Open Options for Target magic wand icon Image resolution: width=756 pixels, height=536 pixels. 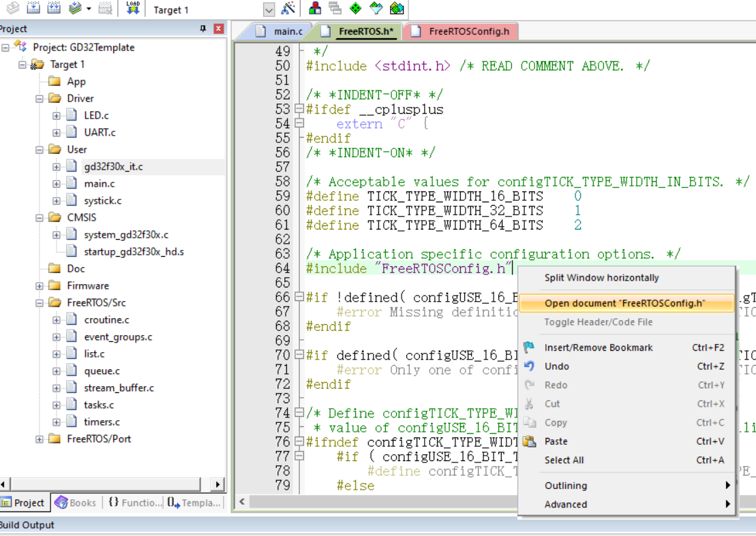(x=288, y=8)
